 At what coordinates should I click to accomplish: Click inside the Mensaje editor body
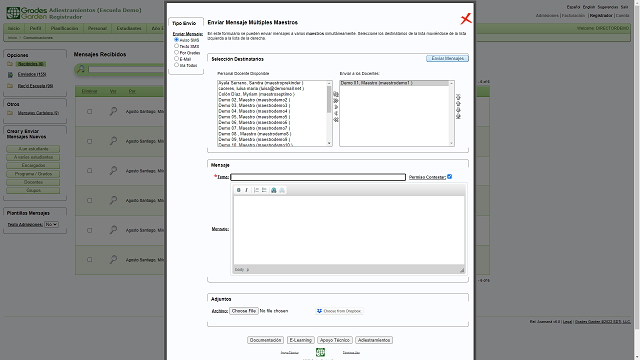(x=349, y=230)
